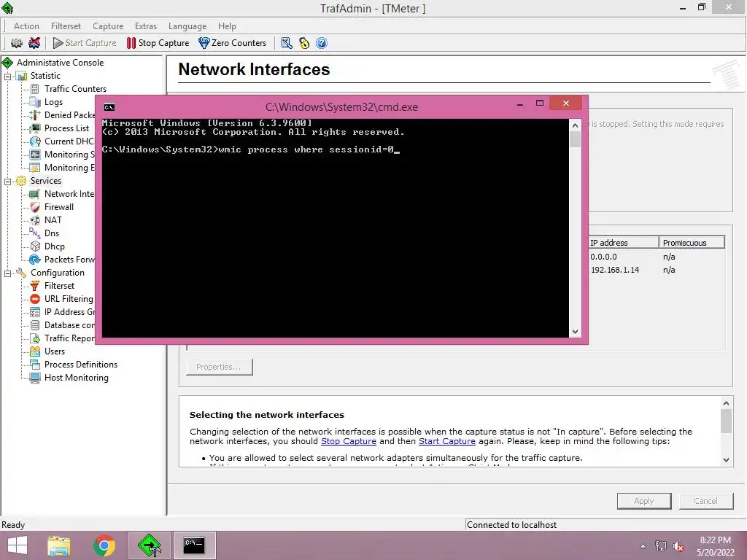Select the Administrative Console root node icon
Viewport: 747px width, 560px height.
[x=7, y=63]
